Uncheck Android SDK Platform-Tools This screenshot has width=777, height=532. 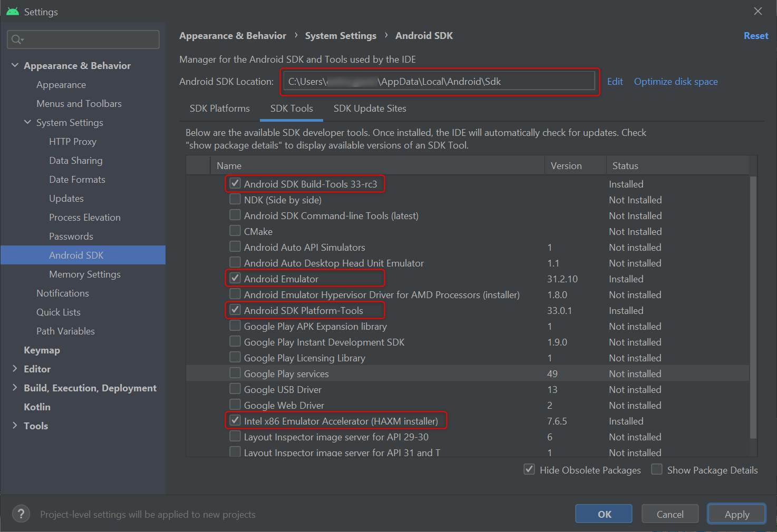click(x=235, y=310)
